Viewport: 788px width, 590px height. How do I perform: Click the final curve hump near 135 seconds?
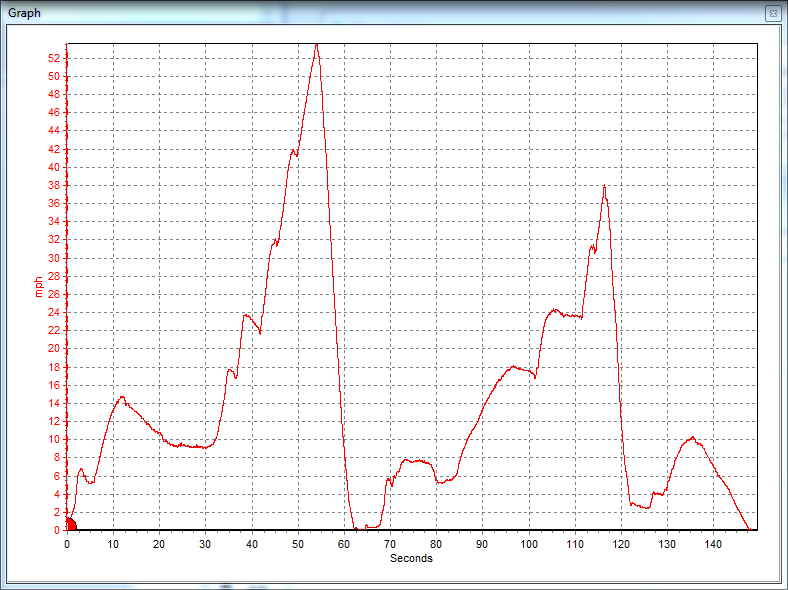click(x=691, y=437)
